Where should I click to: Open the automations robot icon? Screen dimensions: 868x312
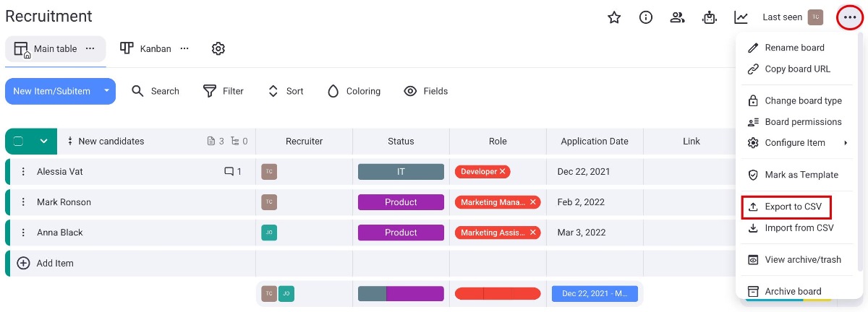(709, 17)
